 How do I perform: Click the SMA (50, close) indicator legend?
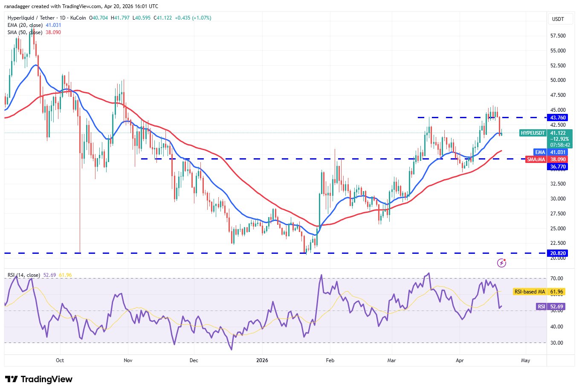[25, 32]
